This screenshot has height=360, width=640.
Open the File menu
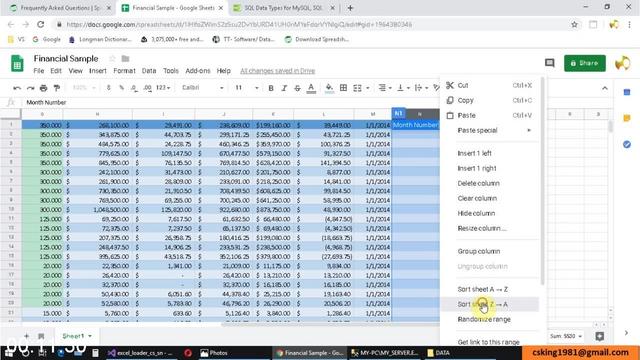pyautogui.click(x=39, y=71)
